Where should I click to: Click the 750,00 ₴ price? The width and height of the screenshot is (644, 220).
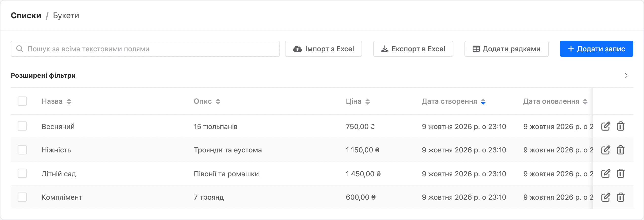(x=360, y=127)
